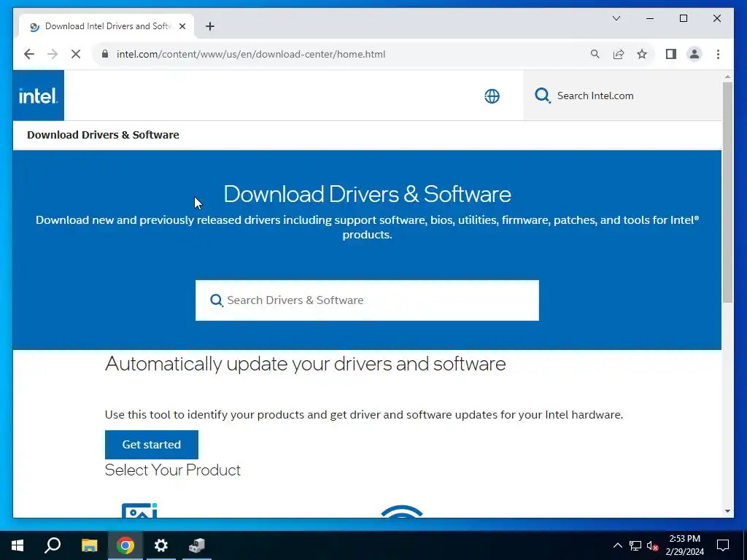Show hidden system tray icons
The image size is (747, 560).
tap(617, 545)
